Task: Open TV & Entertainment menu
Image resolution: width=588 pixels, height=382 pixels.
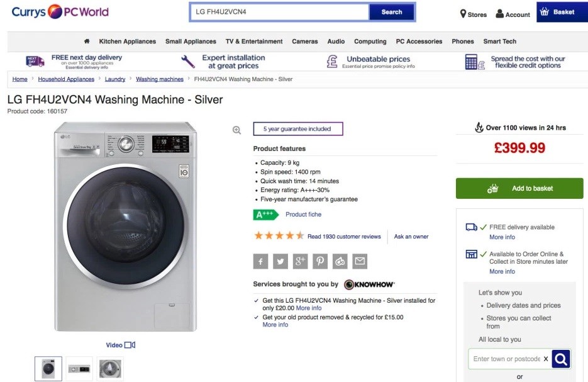Action: tap(254, 42)
